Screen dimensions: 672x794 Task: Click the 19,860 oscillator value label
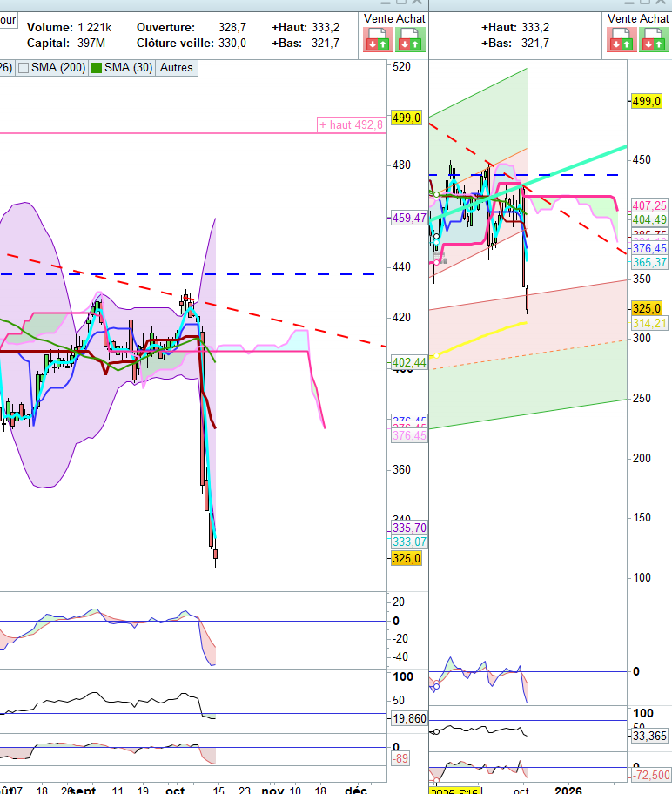(409, 718)
